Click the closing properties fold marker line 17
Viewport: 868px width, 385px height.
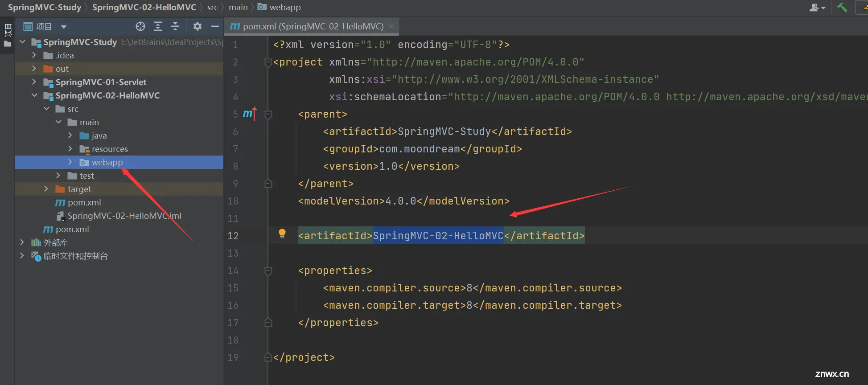tap(268, 322)
